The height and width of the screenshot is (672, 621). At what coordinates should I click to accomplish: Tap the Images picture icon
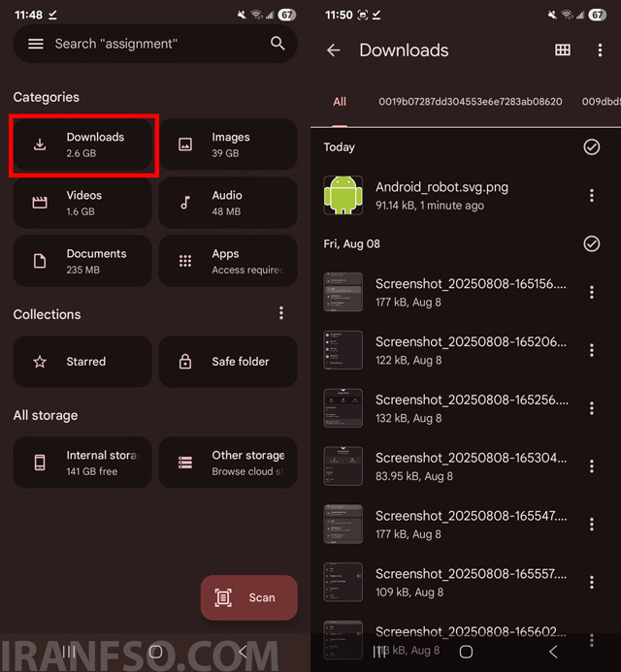pyautogui.click(x=185, y=144)
